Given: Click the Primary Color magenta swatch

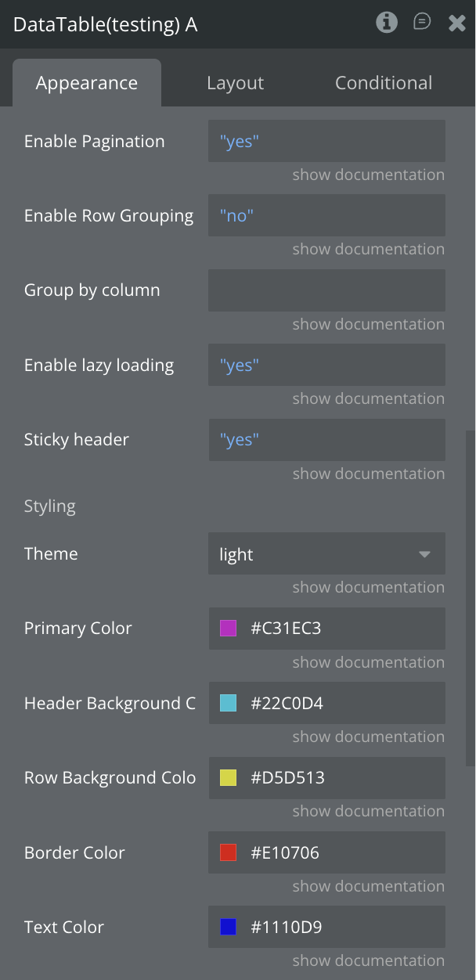Looking at the screenshot, I should (x=228, y=629).
